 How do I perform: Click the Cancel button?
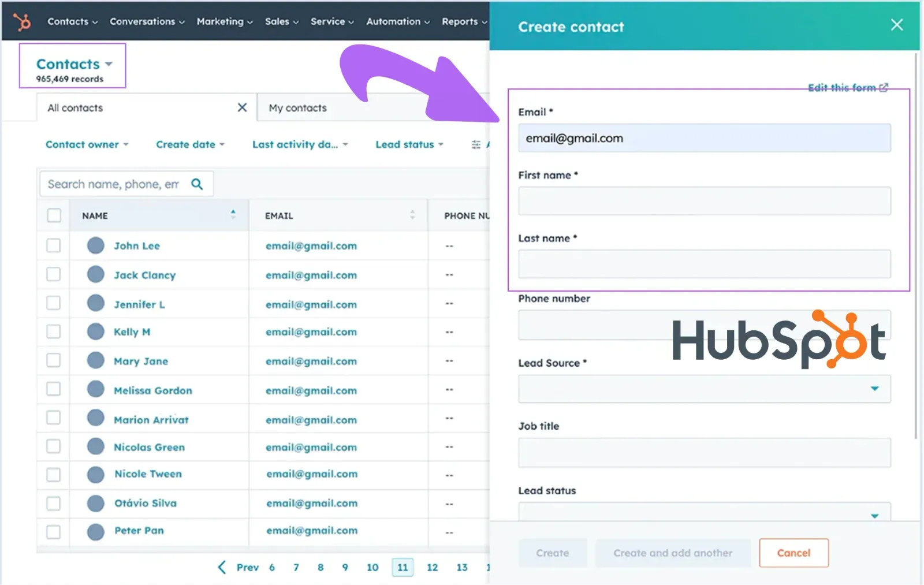pos(793,553)
